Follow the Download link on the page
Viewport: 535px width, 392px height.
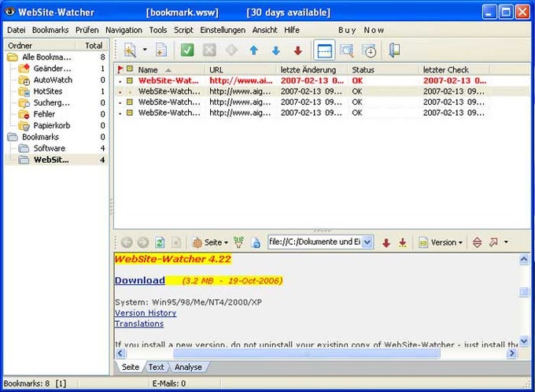click(140, 280)
